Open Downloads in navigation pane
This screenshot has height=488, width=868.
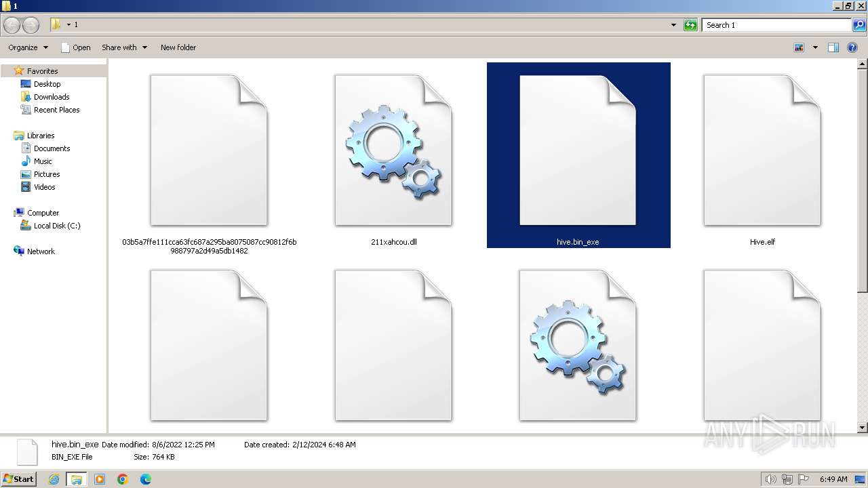52,97
